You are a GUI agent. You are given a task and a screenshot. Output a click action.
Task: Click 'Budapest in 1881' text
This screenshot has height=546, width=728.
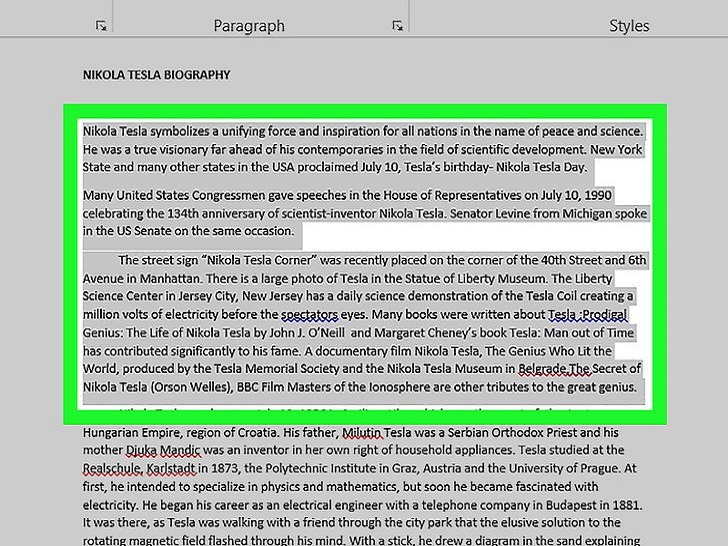pos(593,505)
